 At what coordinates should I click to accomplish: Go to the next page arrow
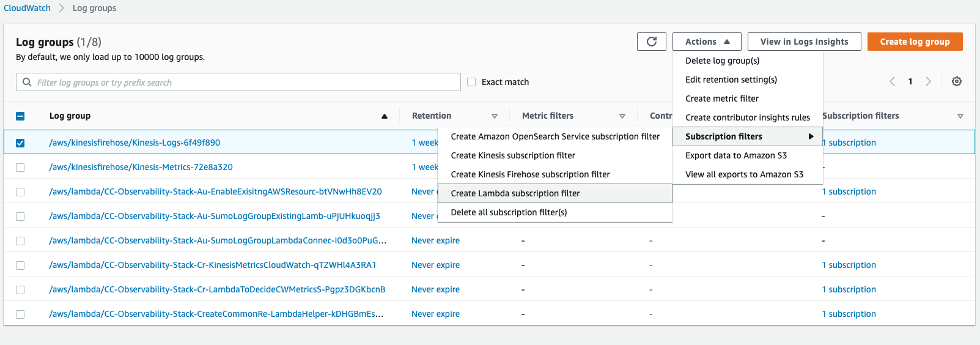coord(928,81)
